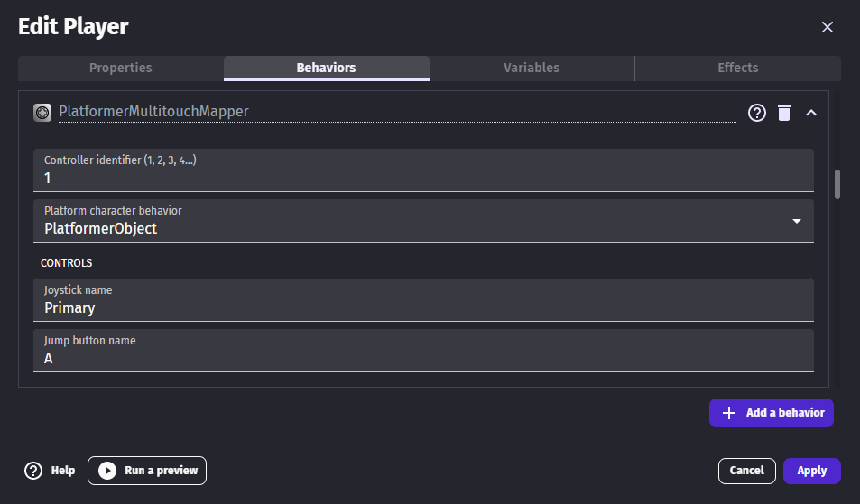Screen dimensions: 860x504
Task: Go to the Effects tab
Action: (x=737, y=68)
